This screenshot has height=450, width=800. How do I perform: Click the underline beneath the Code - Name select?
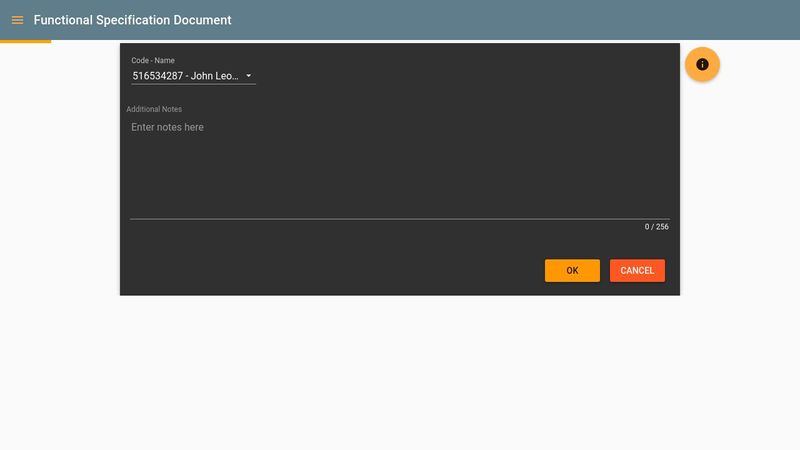click(x=193, y=85)
